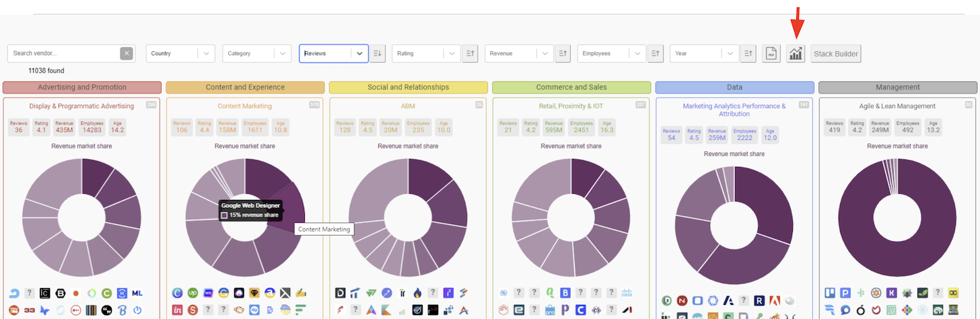This screenshot has height=319, width=980.
Task: Clear the vendor search box
Action: click(127, 54)
